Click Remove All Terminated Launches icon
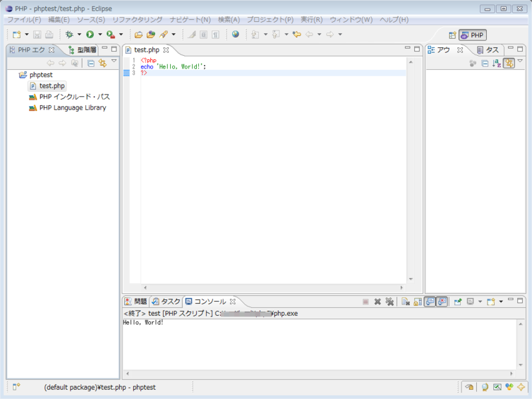The width and height of the screenshot is (532, 399). [390, 301]
